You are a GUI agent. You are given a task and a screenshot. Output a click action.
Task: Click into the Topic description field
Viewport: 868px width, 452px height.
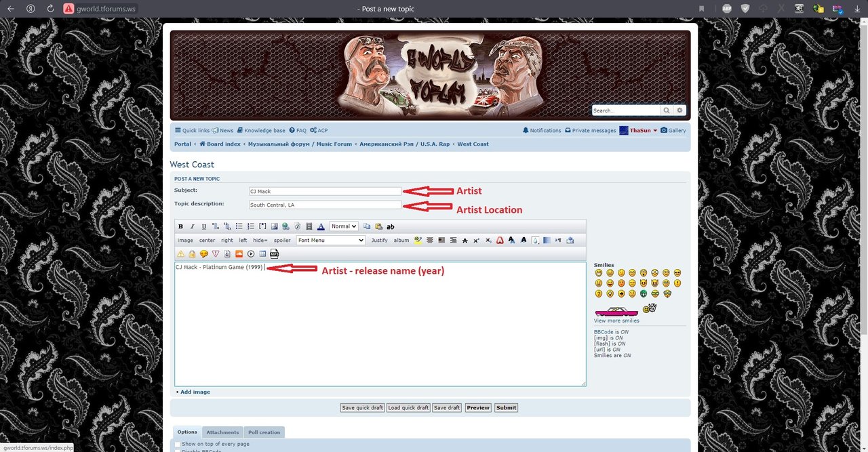[x=325, y=205]
